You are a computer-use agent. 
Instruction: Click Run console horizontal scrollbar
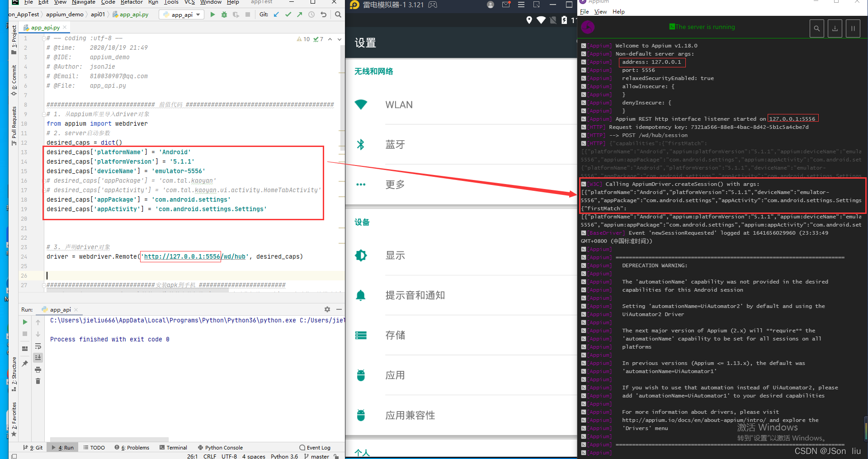109,439
